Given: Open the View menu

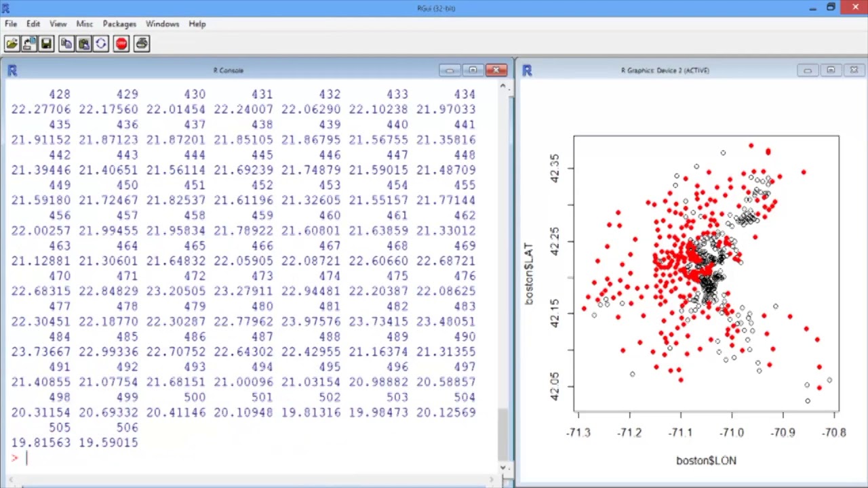Looking at the screenshot, I should pos(58,24).
